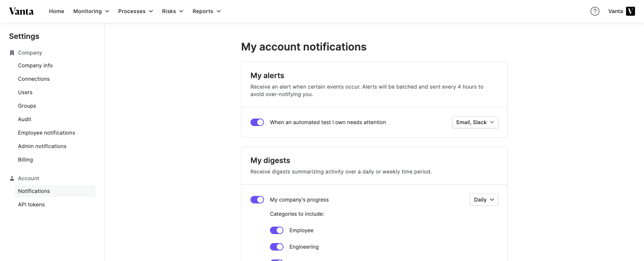Screen dimensions: 644x261
Task: Click the Account person icon in sidebar
Action: (x=12, y=178)
